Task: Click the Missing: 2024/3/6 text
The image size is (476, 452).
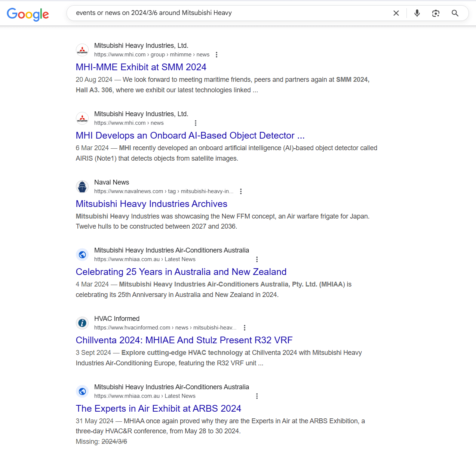Action: coord(101,442)
